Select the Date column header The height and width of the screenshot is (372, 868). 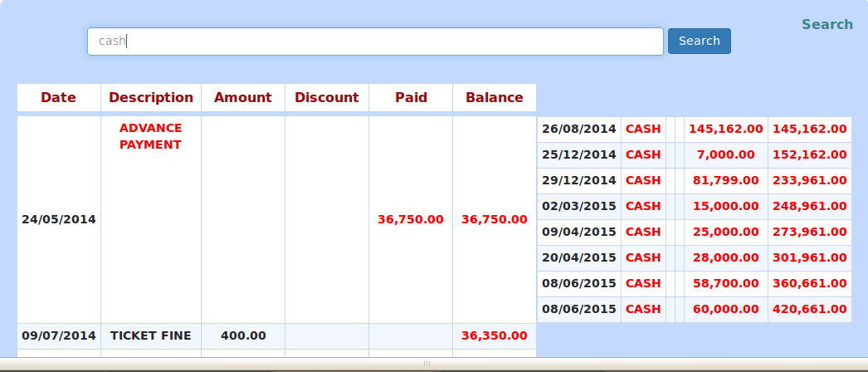59,97
